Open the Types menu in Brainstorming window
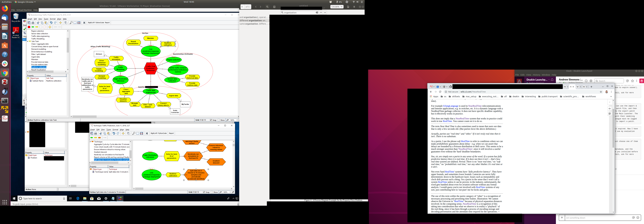This screenshot has height=224, width=644. click(x=46, y=19)
